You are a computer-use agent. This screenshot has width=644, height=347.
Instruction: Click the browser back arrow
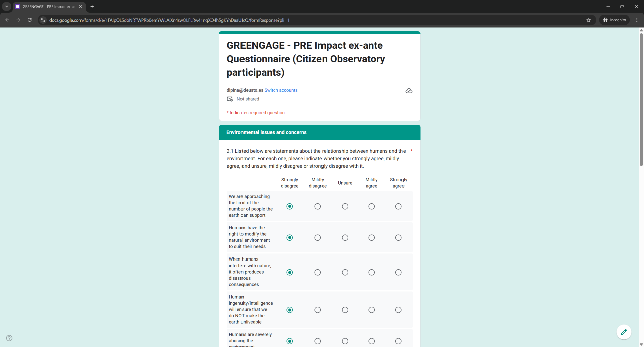point(7,20)
